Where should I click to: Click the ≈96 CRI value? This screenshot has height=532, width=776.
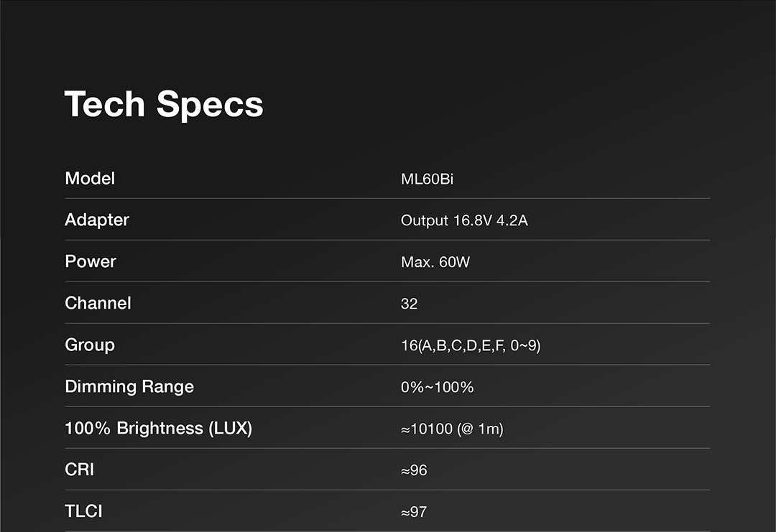click(414, 470)
